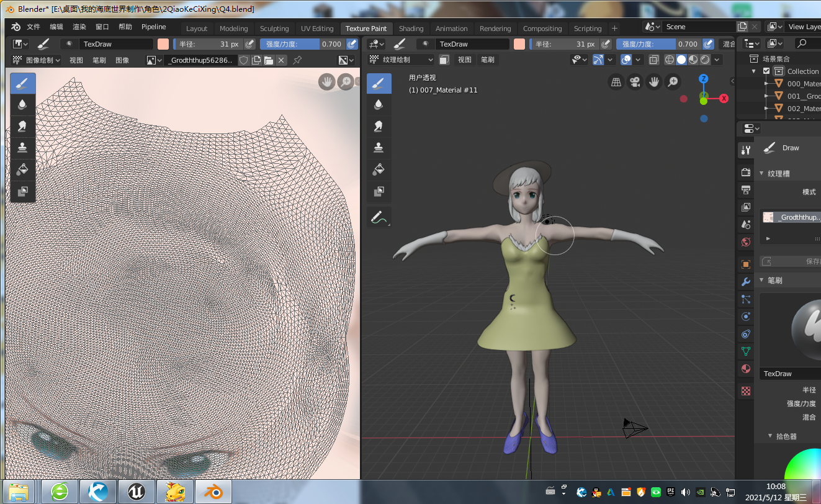
Task: Click the zoom magnifier icon in image editor
Action: click(x=346, y=82)
